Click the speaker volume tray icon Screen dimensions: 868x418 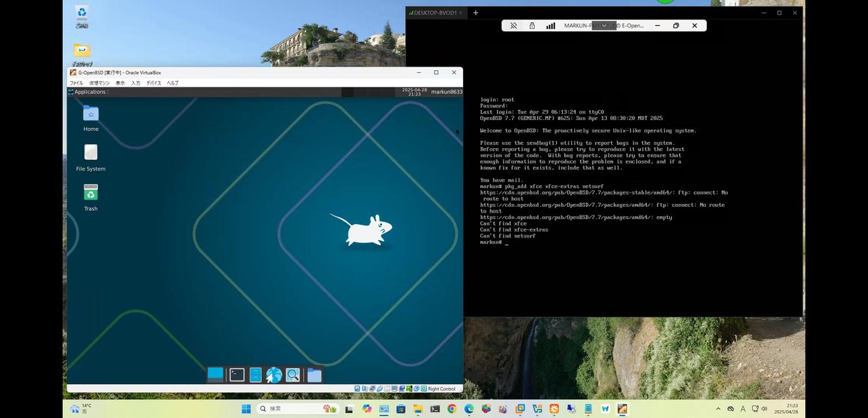(765, 409)
